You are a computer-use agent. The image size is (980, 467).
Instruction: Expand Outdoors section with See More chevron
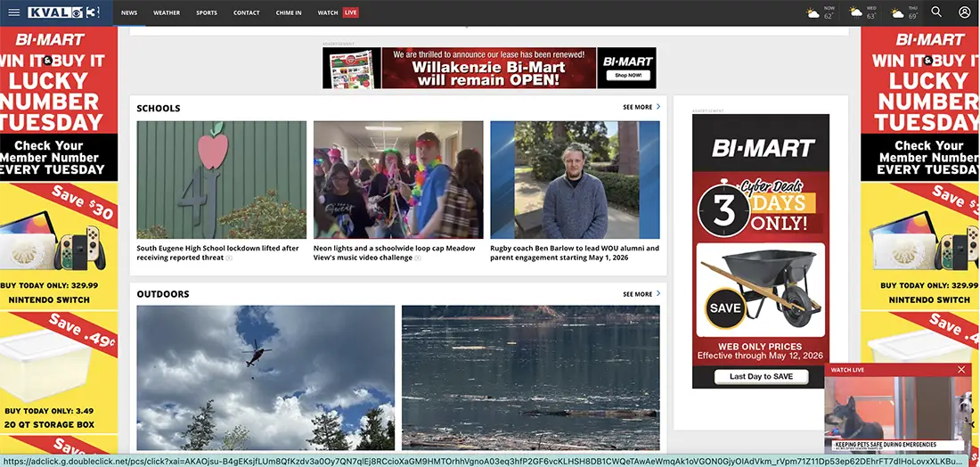(x=658, y=293)
